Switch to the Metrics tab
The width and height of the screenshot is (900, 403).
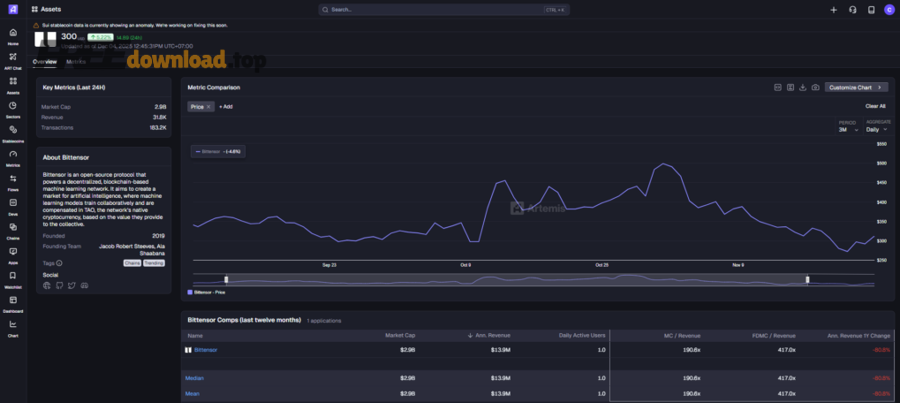pyautogui.click(x=76, y=61)
